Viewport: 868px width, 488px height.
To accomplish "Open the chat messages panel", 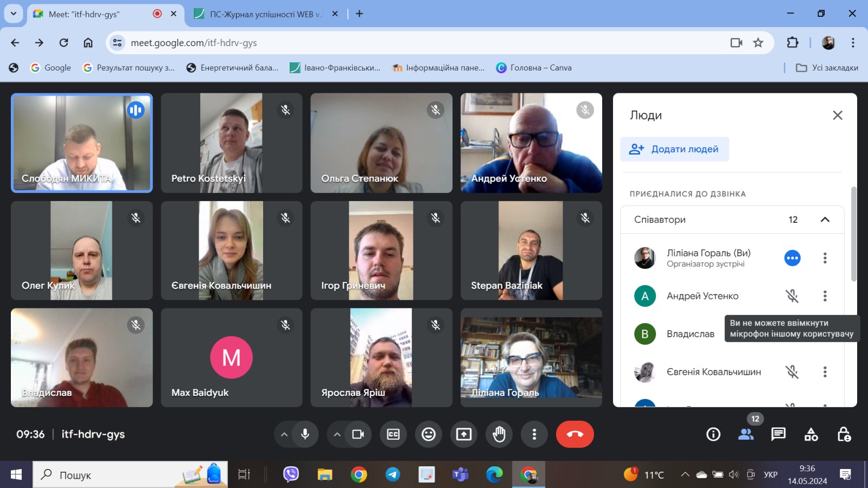I will coord(778,434).
